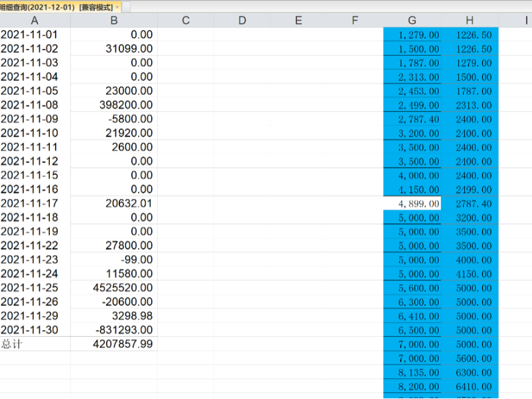Switch to the 明细查询(2021-12-01) workbook tab
This screenshot has height=399, width=532.
pos(56,7)
